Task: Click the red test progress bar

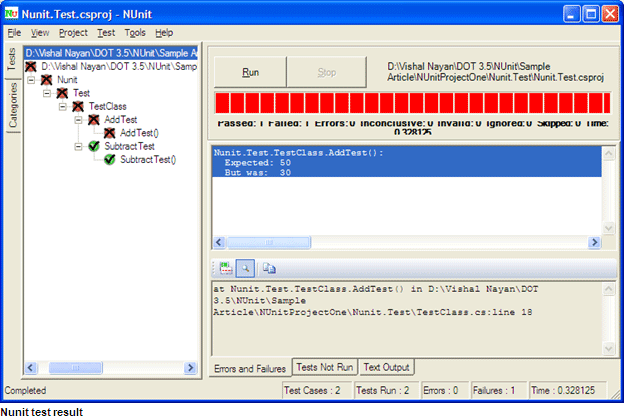Action: coord(412,103)
